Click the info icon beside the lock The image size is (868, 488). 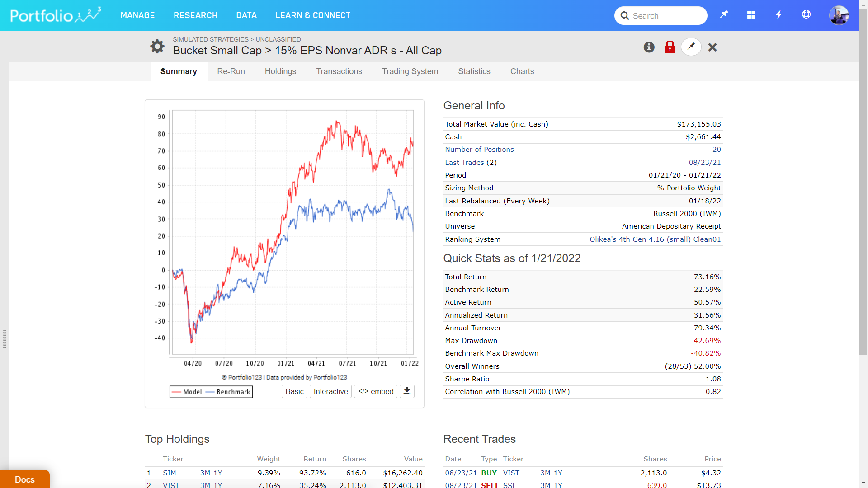pos(649,47)
